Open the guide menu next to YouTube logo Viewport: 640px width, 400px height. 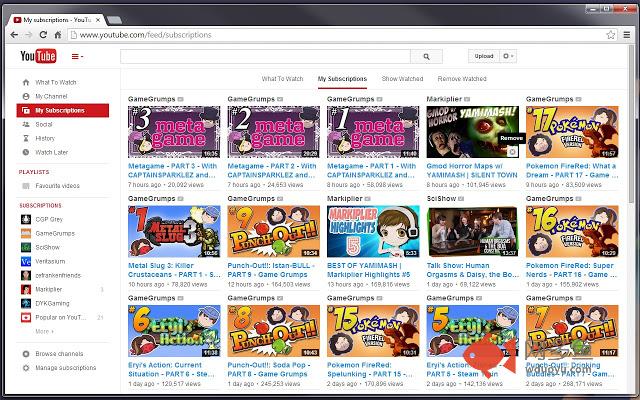click(x=77, y=56)
